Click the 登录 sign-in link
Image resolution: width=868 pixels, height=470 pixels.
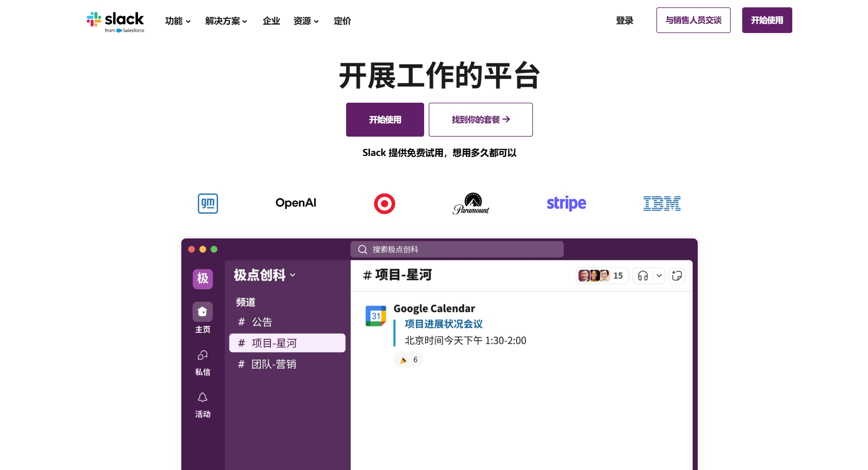pos(625,21)
